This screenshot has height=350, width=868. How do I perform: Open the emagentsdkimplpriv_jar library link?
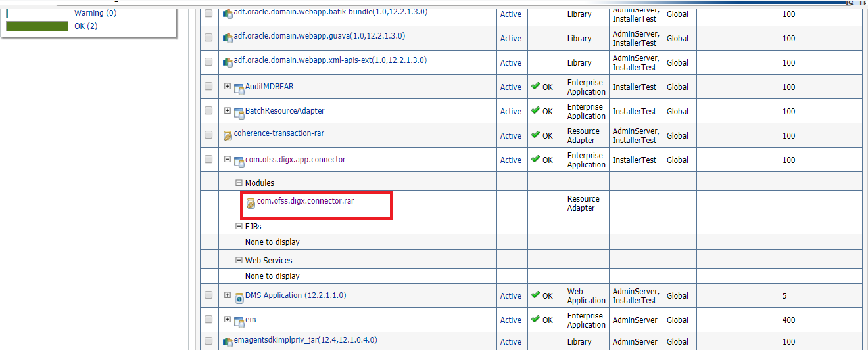coord(306,340)
